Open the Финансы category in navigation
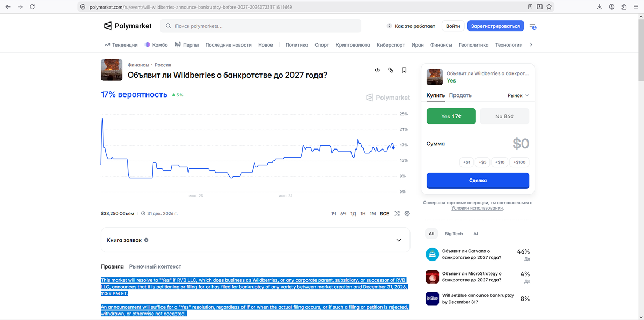The height and width of the screenshot is (320, 644). pyautogui.click(x=441, y=45)
